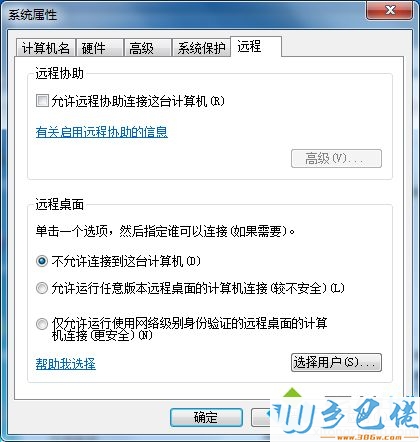Click the 选择用户(S)... button
The height and width of the screenshot is (442, 420).
point(336,362)
